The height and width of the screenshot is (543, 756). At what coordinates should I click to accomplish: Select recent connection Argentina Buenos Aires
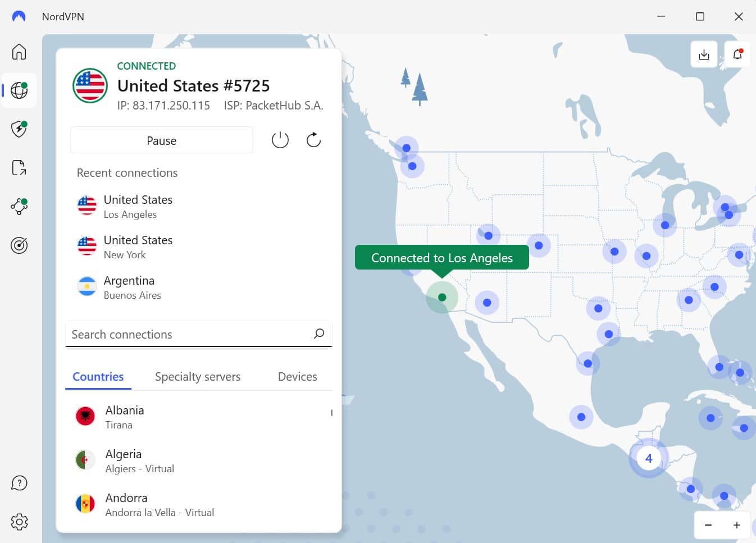coord(199,288)
